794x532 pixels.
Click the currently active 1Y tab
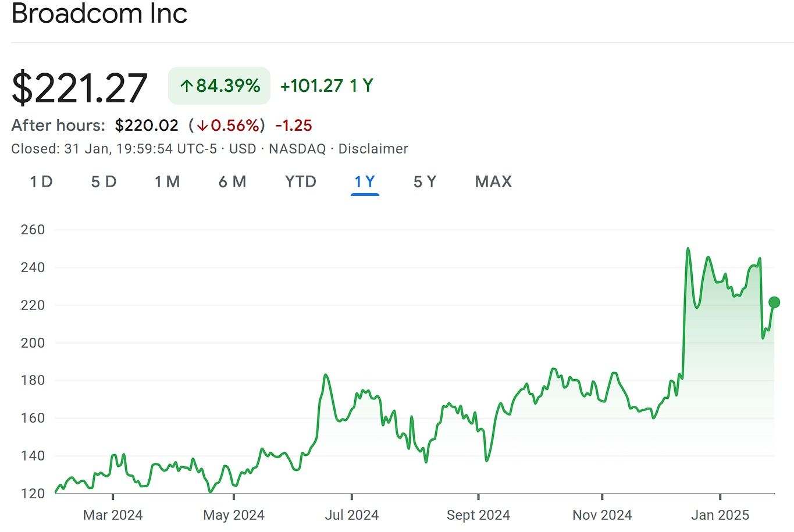(x=364, y=181)
